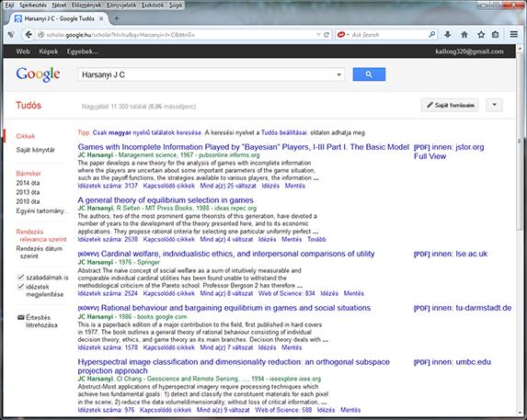Click the kallosg320@gmail.com account
Viewport: 527px width, 420px height.
point(469,51)
